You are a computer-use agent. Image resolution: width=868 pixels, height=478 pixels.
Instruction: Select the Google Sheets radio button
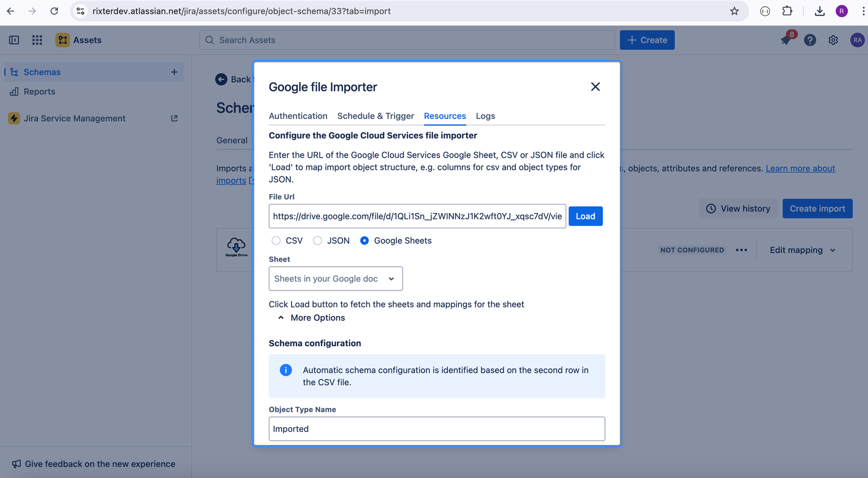(364, 241)
